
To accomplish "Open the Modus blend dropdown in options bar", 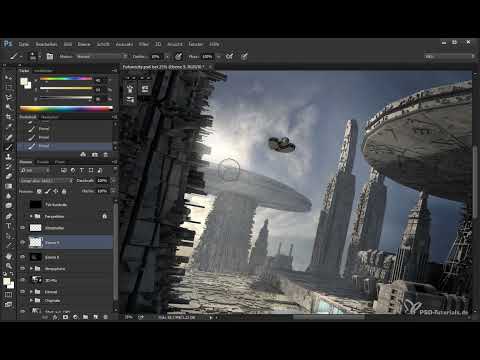I will click(x=102, y=57).
